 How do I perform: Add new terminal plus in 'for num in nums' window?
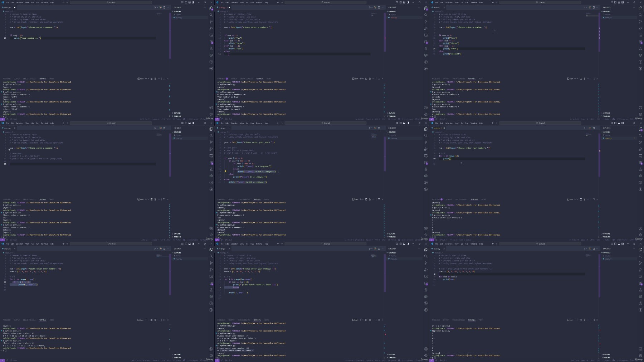(575, 320)
